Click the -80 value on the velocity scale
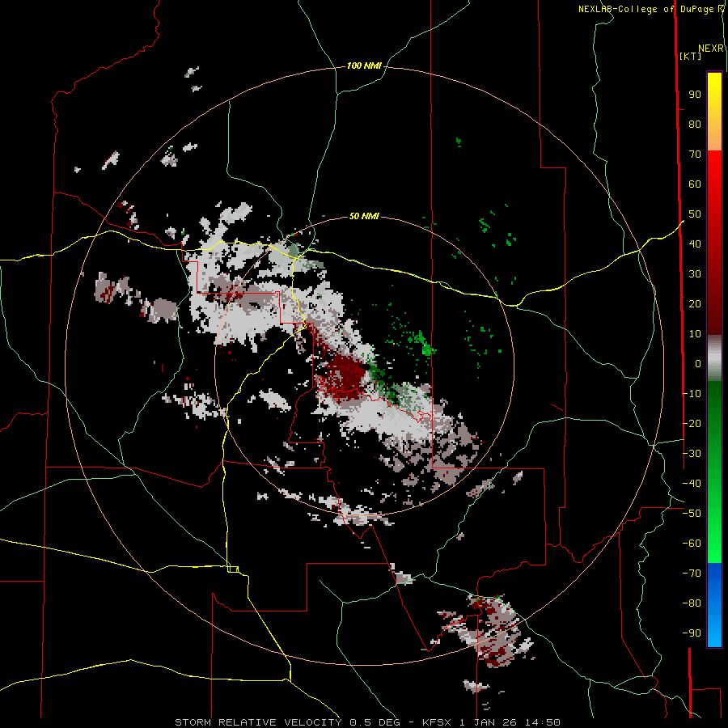The width and height of the screenshot is (728, 728). (x=692, y=603)
